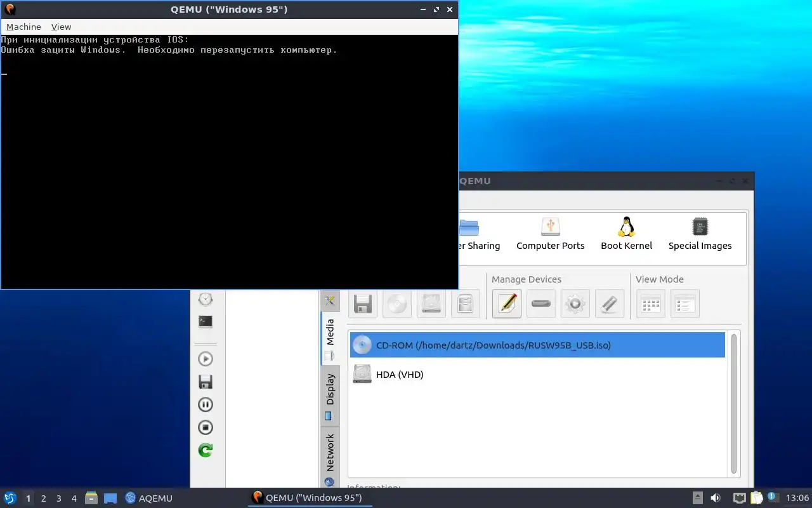This screenshot has height=508, width=812.
Task: Open the tools tab above Media
Action: point(330,300)
